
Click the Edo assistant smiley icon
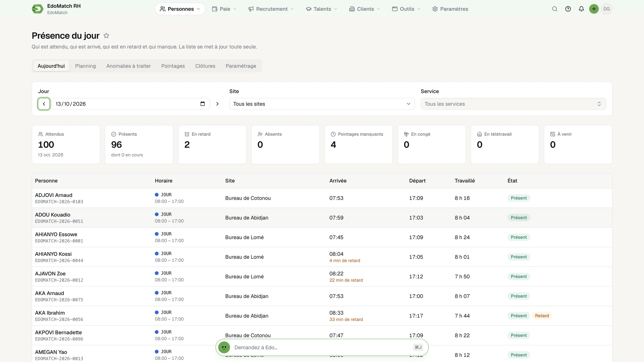tap(224, 347)
